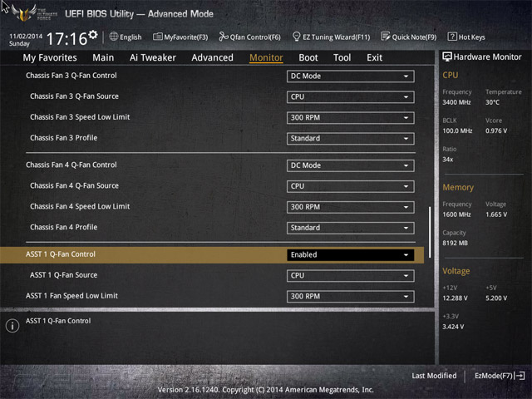Image resolution: width=532 pixels, height=399 pixels.
Task: Open Chassis Fan 4 Speed Low Limit dropdown
Action: point(350,207)
